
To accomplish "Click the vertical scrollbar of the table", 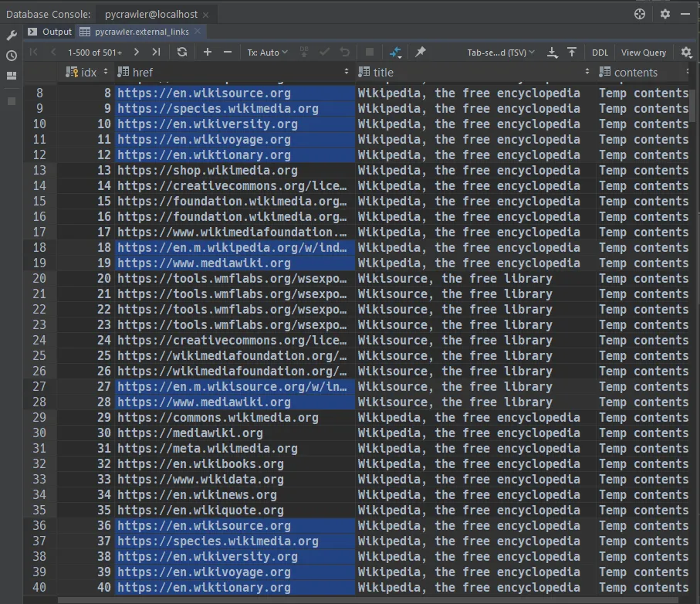I will [x=693, y=106].
